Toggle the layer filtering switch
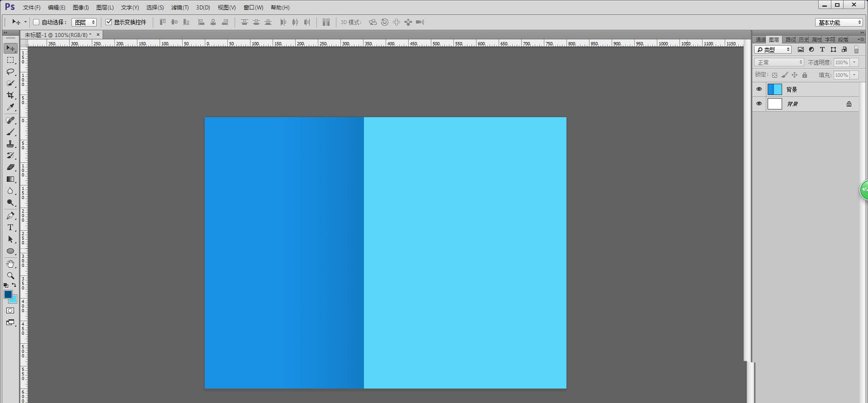868x403 pixels. click(856, 50)
